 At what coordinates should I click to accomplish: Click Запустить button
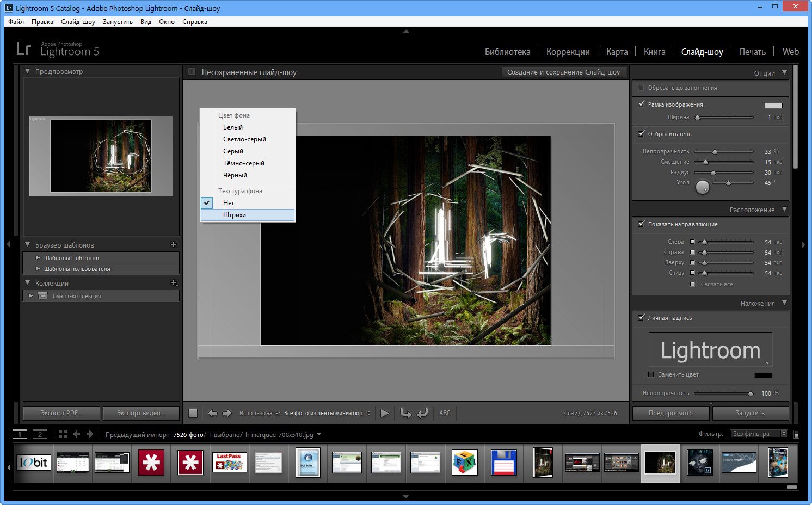click(750, 413)
